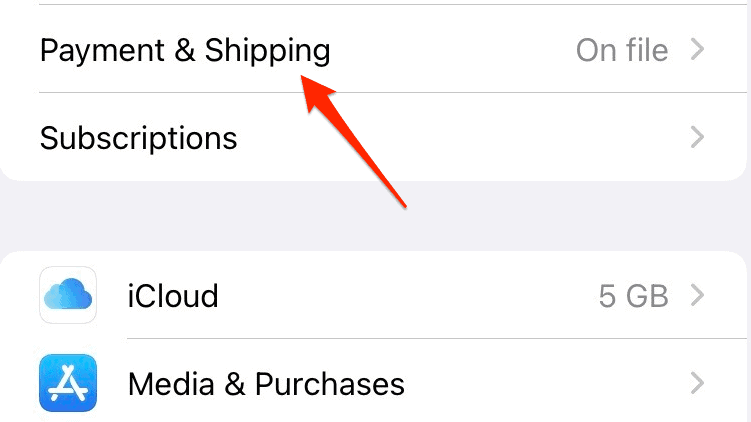The image size is (751, 422).
Task: Click the partially visible row above Payment & Shipping
Action: [375, 2]
